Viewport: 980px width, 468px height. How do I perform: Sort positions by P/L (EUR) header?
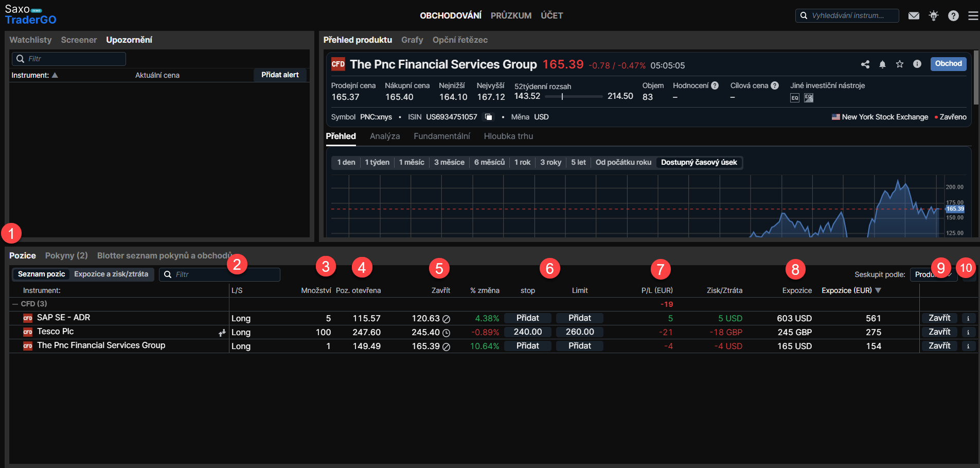pos(657,290)
